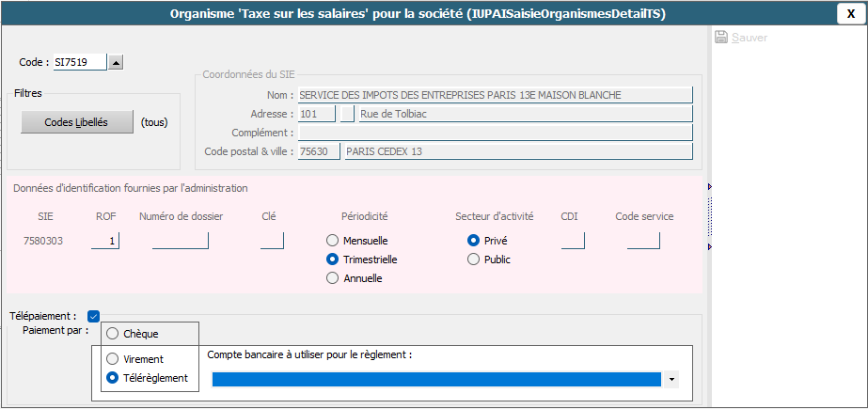Click the Complément address field
Image resolution: width=868 pixels, height=409 pixels.
495,133
